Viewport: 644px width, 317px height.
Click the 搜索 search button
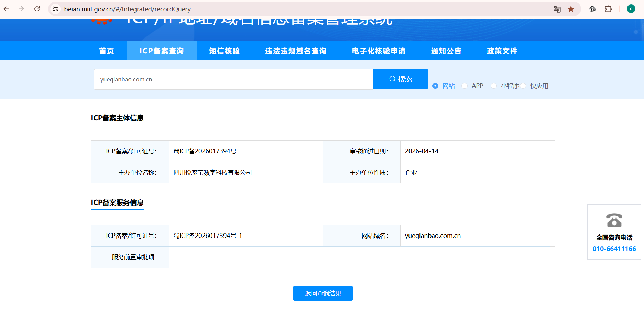401,79
